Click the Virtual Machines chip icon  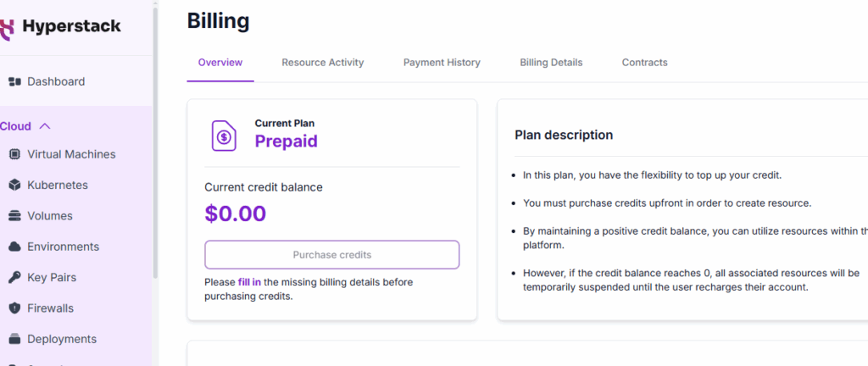[14, 154]
